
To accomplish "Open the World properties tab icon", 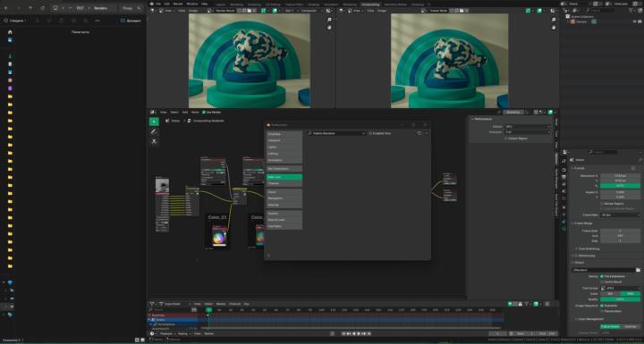I will (x=563, y=198).
